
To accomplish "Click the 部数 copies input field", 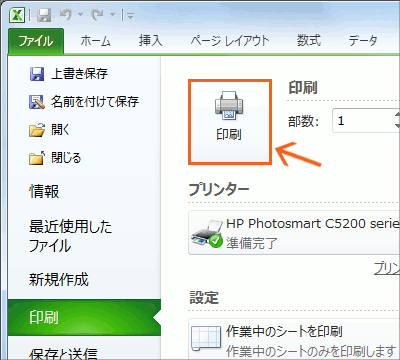I will tap(363, 121).
